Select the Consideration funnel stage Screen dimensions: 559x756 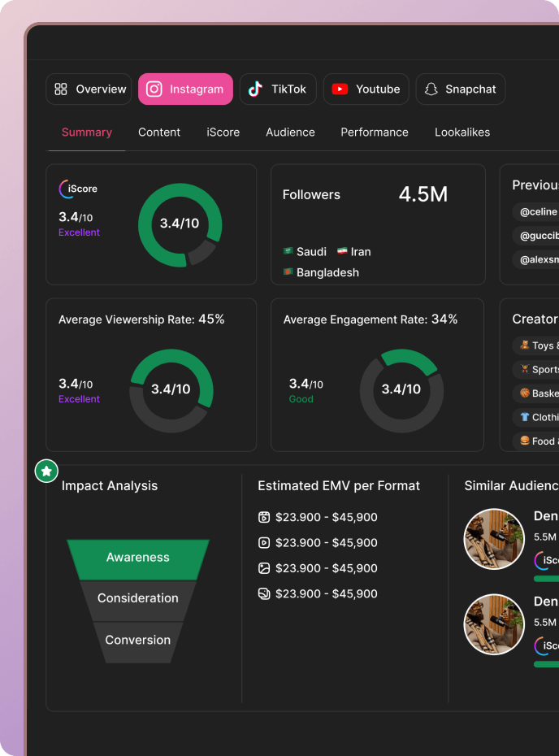pos(138,601)
